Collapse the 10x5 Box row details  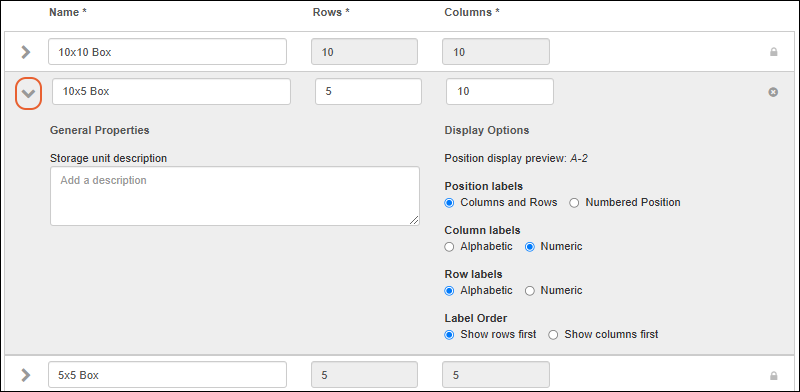(28, 93)
